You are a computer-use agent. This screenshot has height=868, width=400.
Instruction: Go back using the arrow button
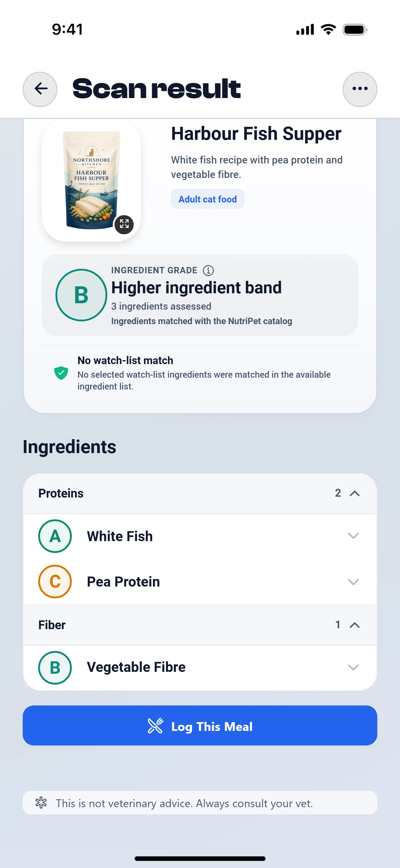[x=40, y=89]
